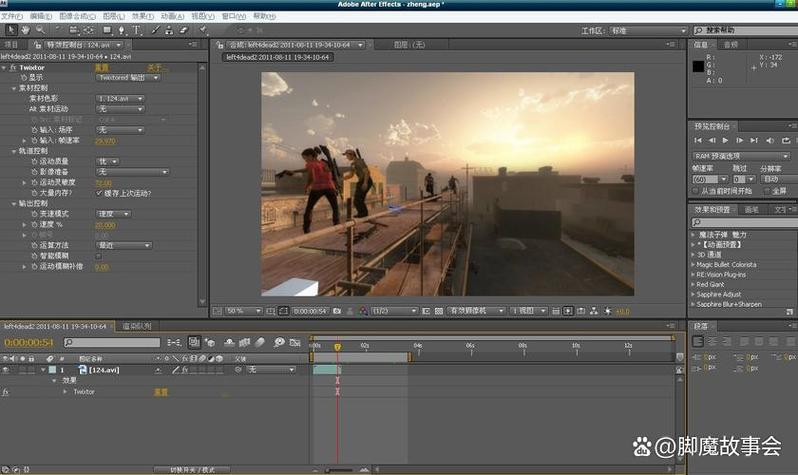Click the comp flowchart icon in viewer
This screenshot has width=798, height=475.
tap(594, 311)
